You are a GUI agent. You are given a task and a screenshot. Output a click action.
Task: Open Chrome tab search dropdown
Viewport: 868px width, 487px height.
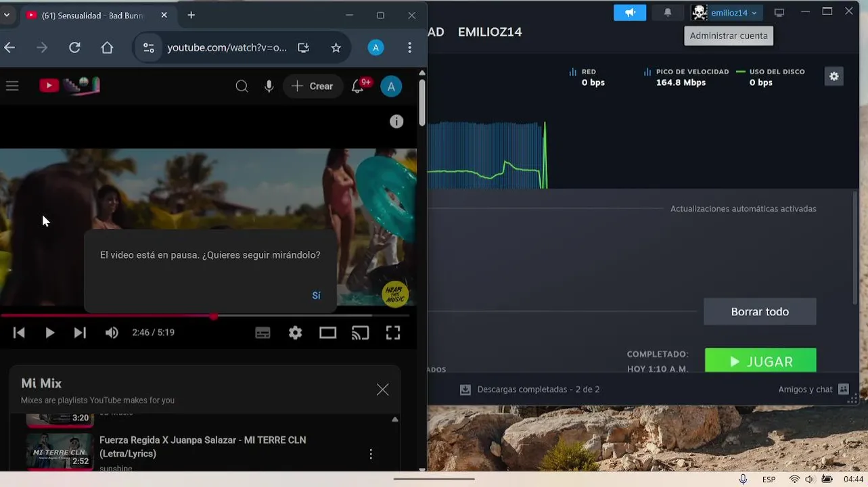6,15
